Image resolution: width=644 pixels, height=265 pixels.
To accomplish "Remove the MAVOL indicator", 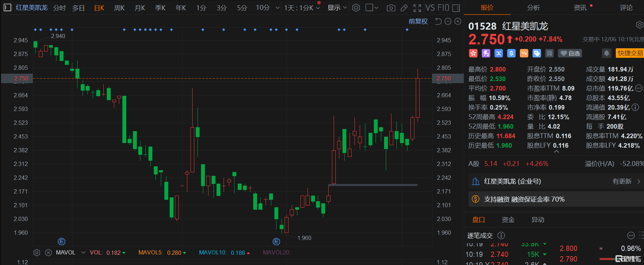I will [x=49, y=252].
